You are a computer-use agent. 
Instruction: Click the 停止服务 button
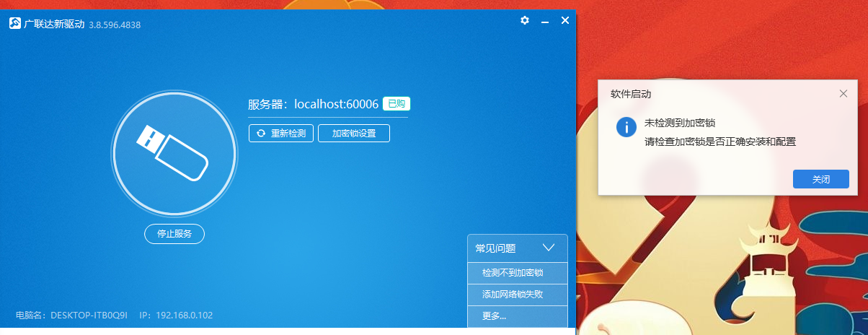[174, 234]
